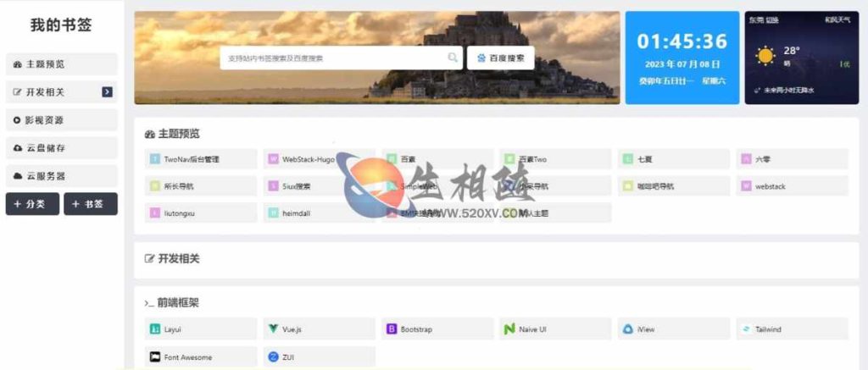Click the weather widget showing 28°
Viewport: 868px width, 370px height.
pos(802,58)
